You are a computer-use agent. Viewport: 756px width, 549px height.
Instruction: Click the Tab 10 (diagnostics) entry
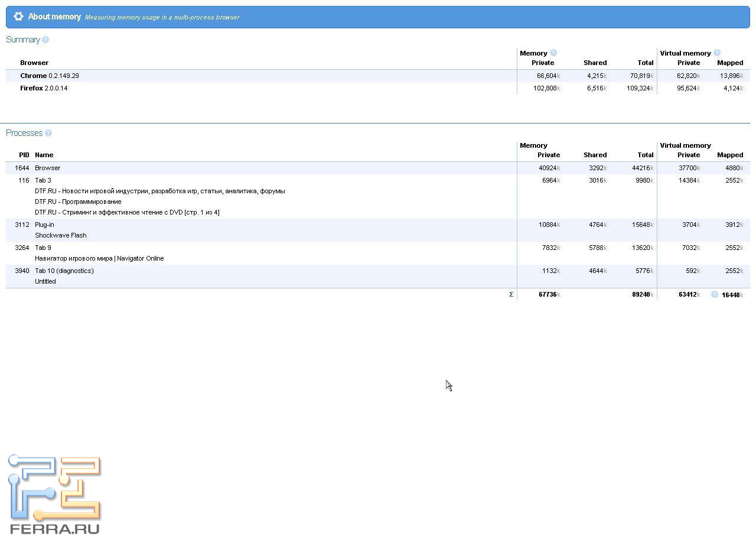coord(64,271)
